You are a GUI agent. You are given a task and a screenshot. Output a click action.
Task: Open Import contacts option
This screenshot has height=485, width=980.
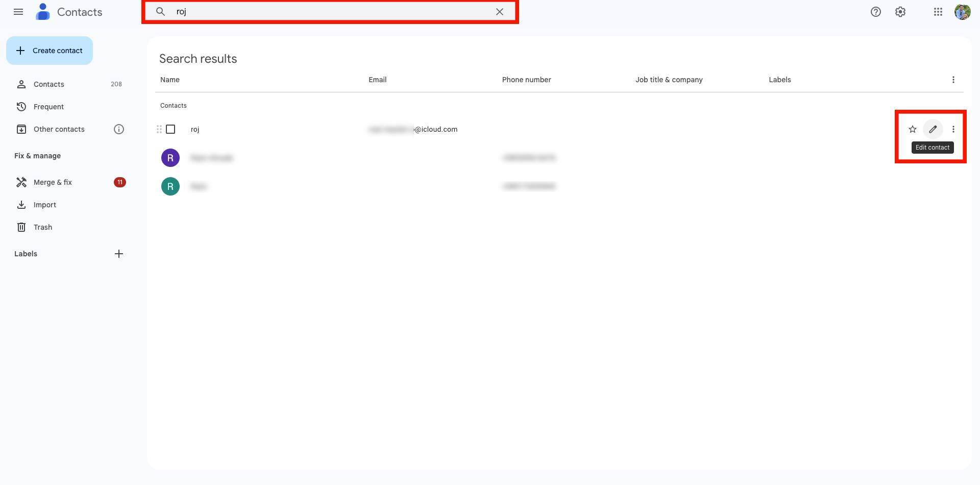pyautogui.click(x=45, y=205)
